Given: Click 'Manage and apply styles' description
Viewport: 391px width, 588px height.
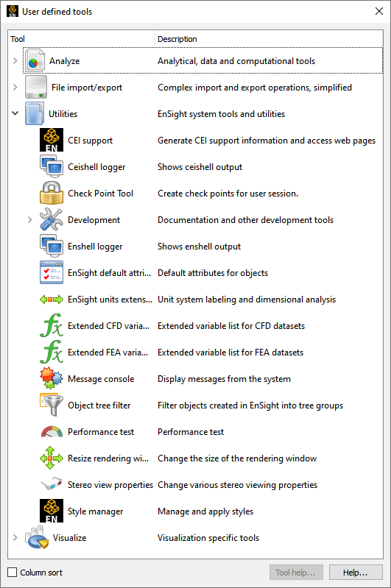Looking at the screenshot, I should (x=205, y=511).
